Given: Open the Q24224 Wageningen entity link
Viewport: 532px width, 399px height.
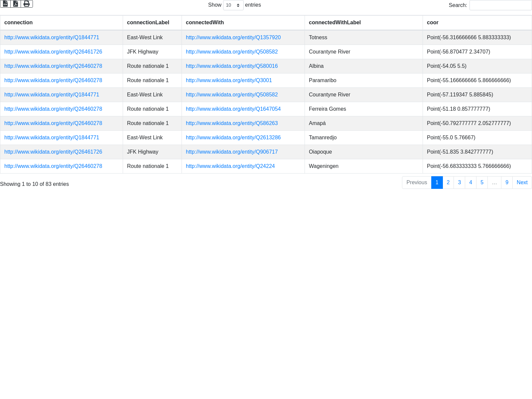Looking at the screenshot, I should click(230, 166).
